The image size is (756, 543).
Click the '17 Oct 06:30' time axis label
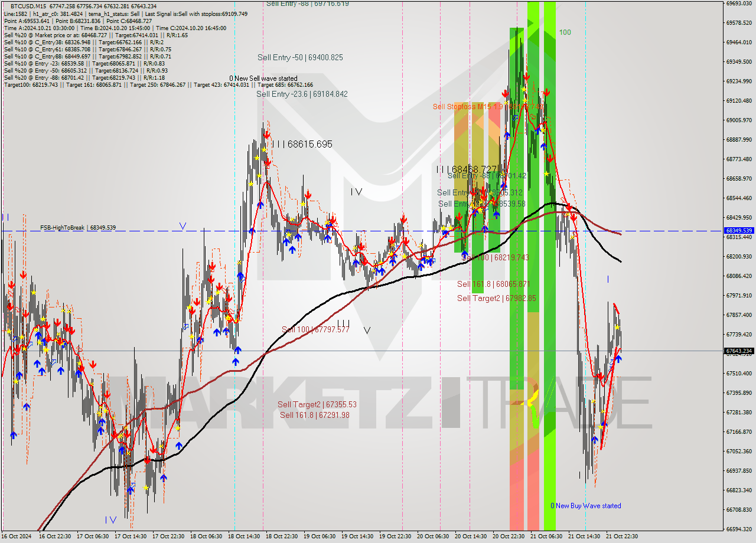click(x=93, y=537)
